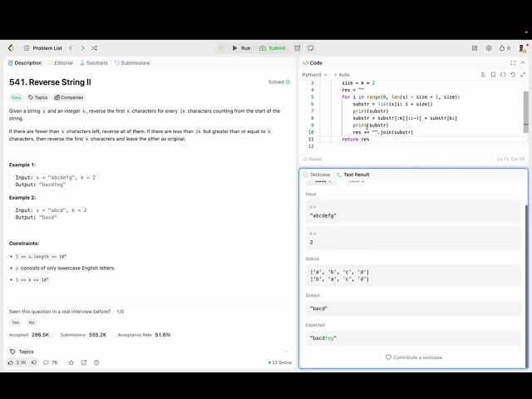This screenshot has height=399, width=532.
Task: Open the feedback help icon
Action: (x=96, y=362)
